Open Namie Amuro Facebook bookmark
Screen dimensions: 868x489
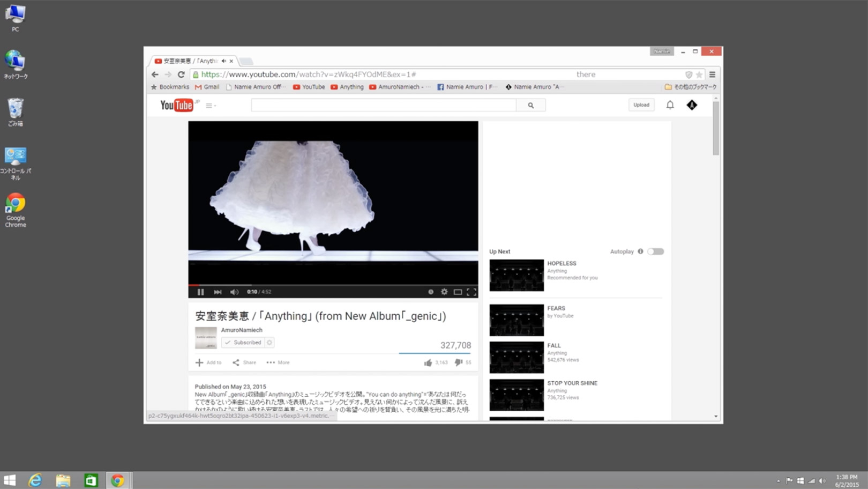tap(467, 87)
